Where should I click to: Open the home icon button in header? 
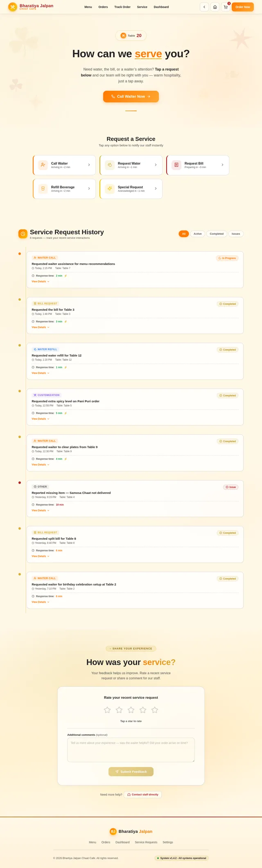click(x=215, y=7)
